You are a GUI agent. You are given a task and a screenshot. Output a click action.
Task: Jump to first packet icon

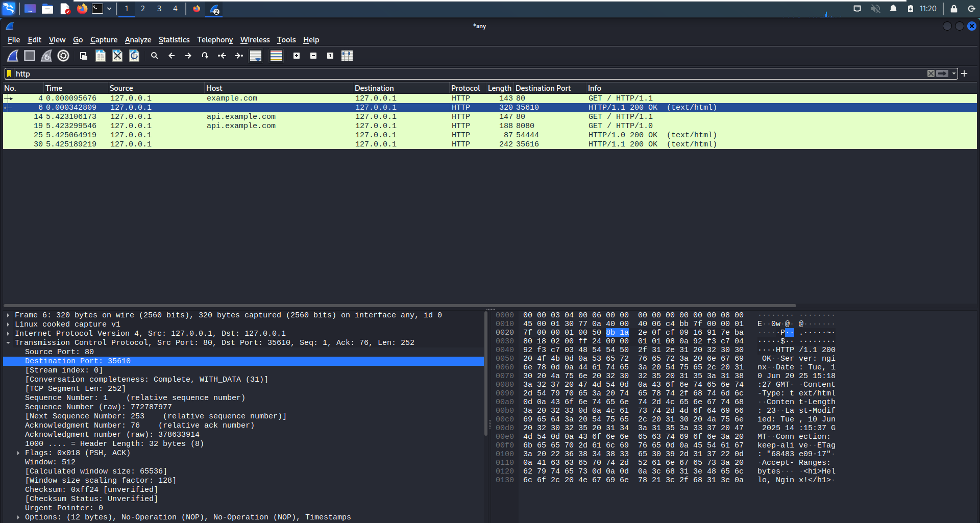click(222, 56)
